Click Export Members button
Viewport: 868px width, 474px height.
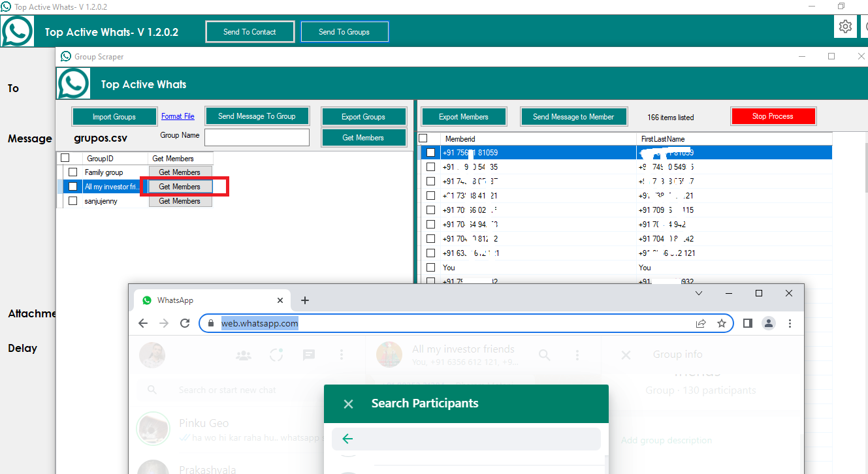[463, 117]
